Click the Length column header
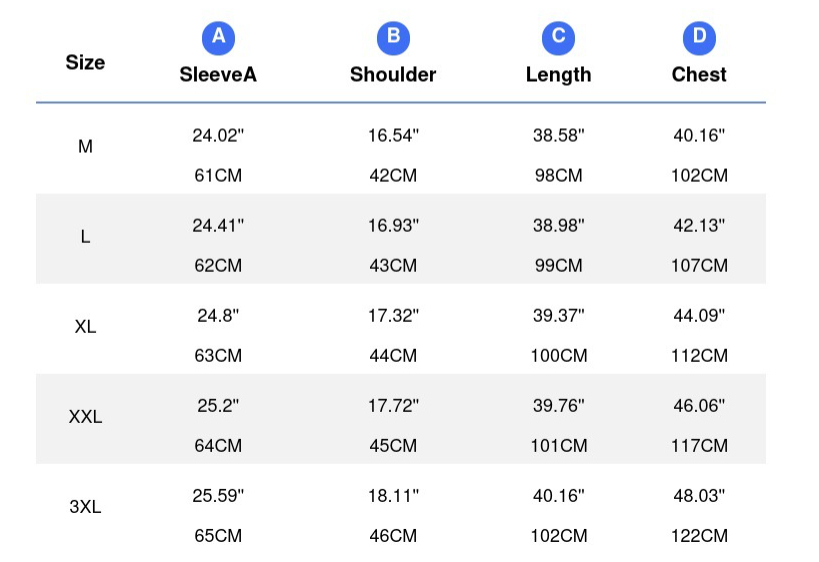This screenshot has height=562, width=819. [558, 75]
